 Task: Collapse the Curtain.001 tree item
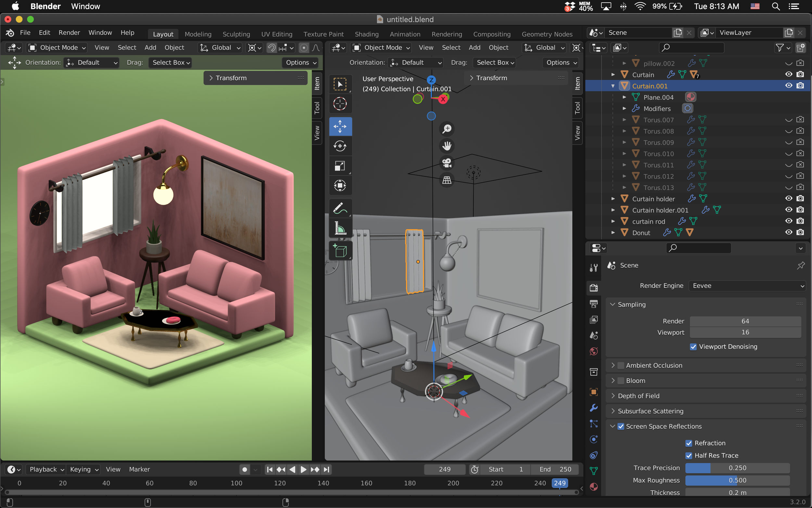coord(613,86)
